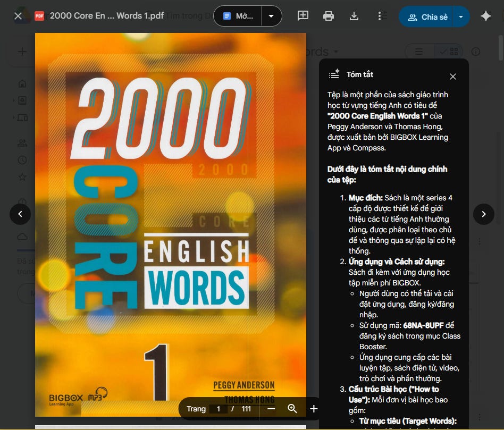View starred files via the star icon

pyautogui.click(x=22, y=177)
